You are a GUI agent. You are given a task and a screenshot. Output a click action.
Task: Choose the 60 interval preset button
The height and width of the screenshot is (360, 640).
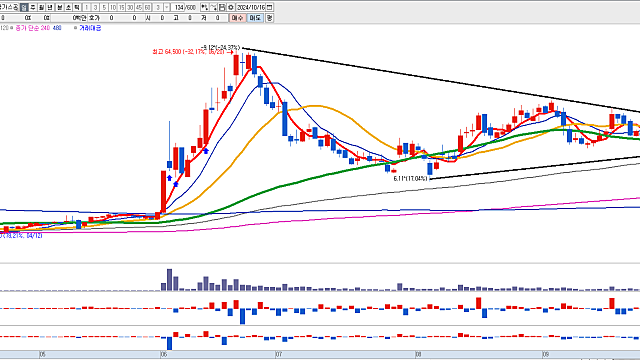click(147, 7)
